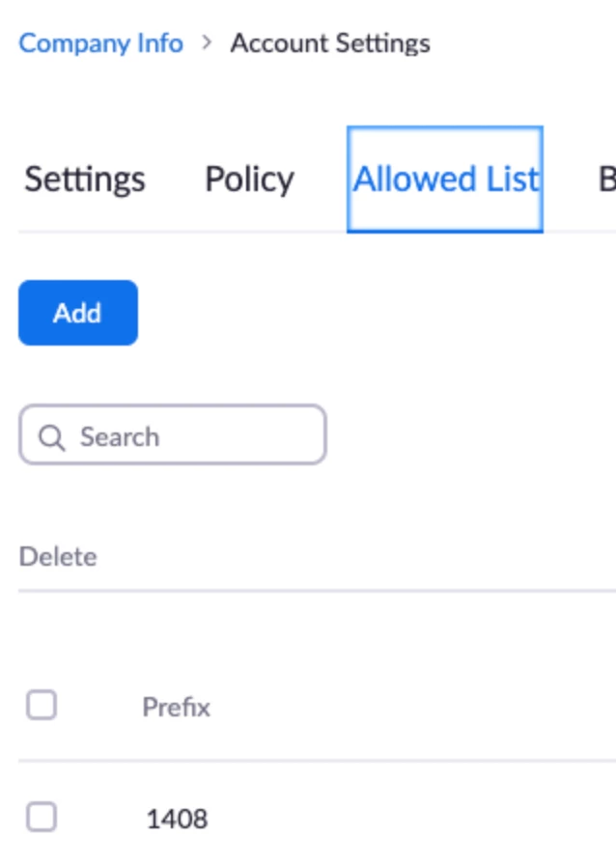Image resolution: width=616 pixels, height=865 pixels.
Task: Open the Policy tab
Action: 249,180
